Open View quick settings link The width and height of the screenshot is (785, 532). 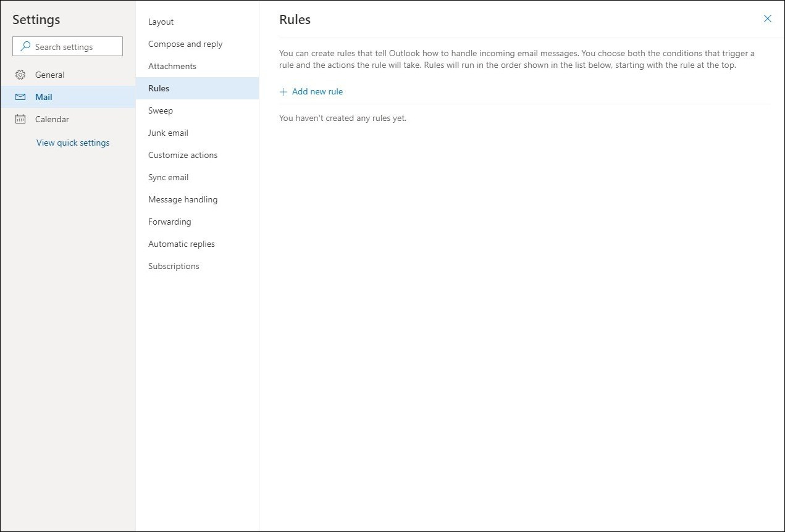point(73,143)
